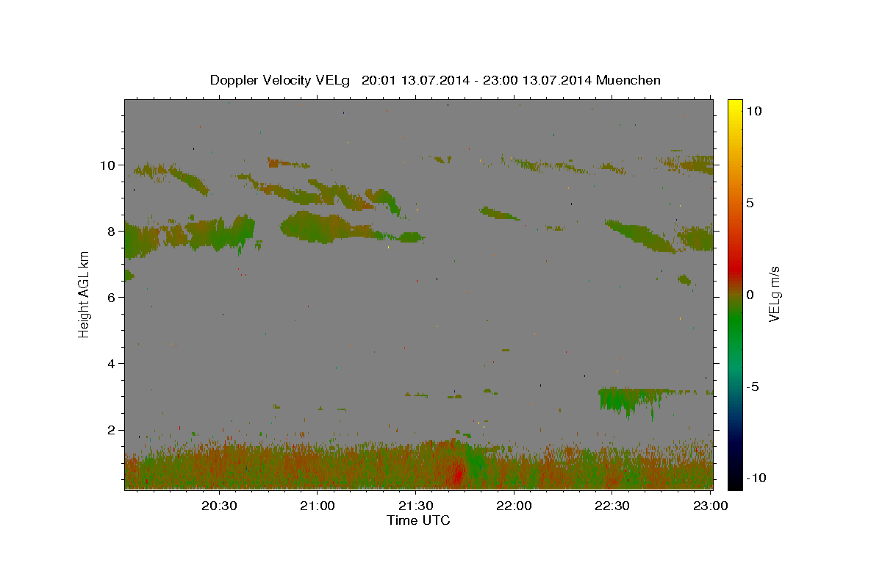Click the colorbar label 10 at top
The image size is (882, 588).
(753, 110)
